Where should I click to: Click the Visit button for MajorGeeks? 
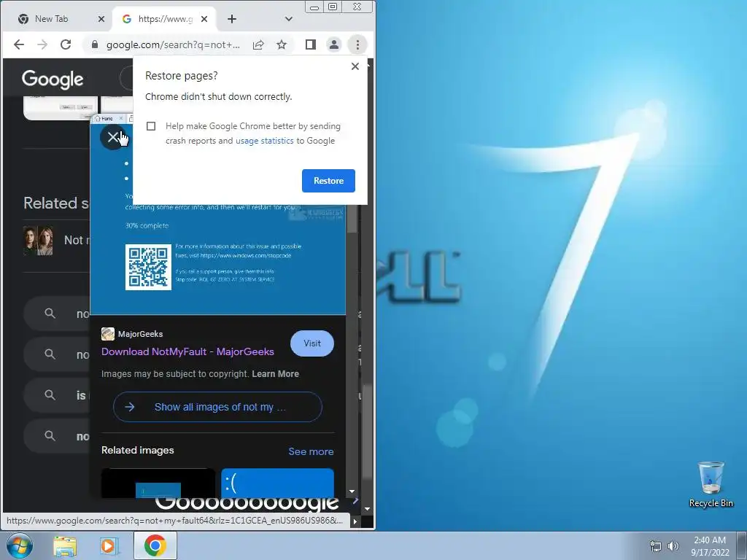tap(312, 343)
